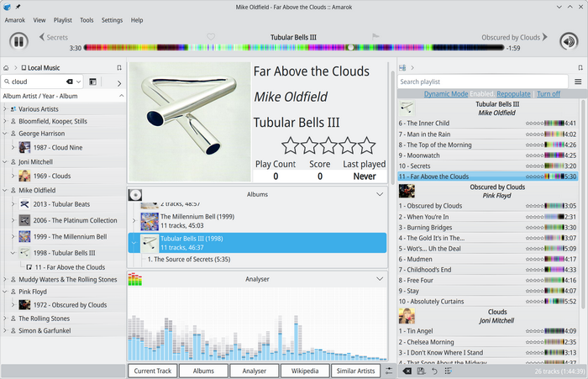Seek using the moodbar progress slider knob

[350, 48]
